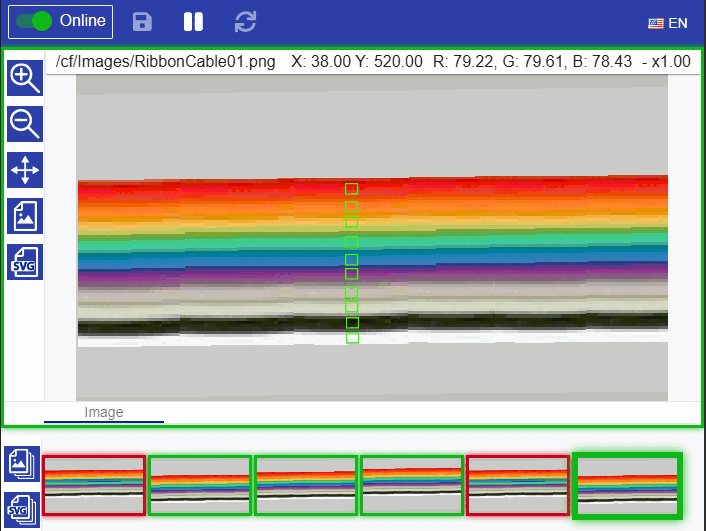Open the first red-bordered thumbnail
Image resolution: width=706 pixels, height=531 pixels.
pos(94,485)
